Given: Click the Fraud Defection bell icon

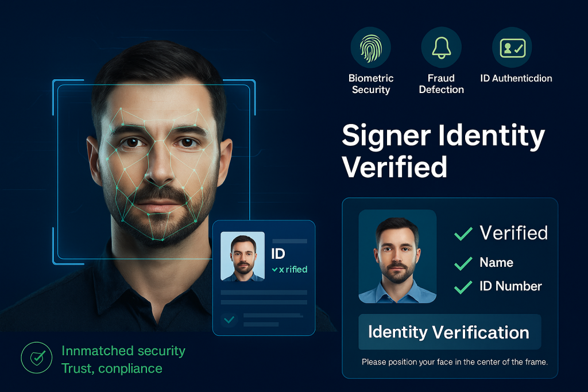Looking at the screenshot, I should point(442,48).
